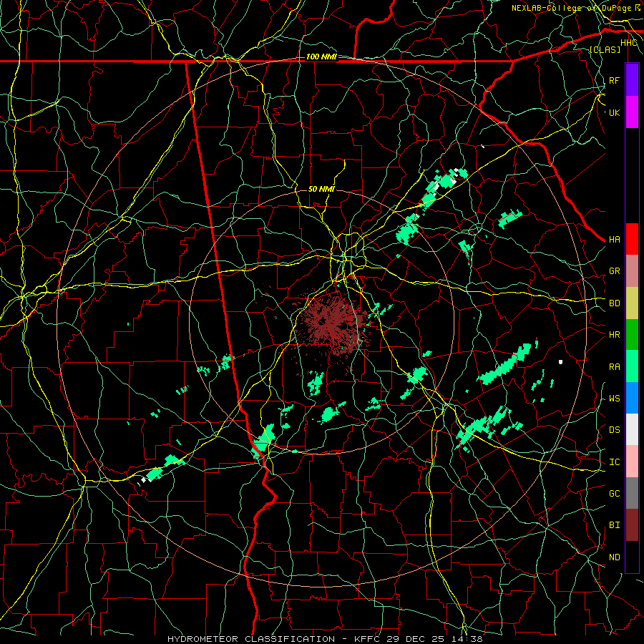Image resolution: width=644 pixels, height=644 pixels.
Task: Click the white DS legend swatch
Action: coord(632,429)
